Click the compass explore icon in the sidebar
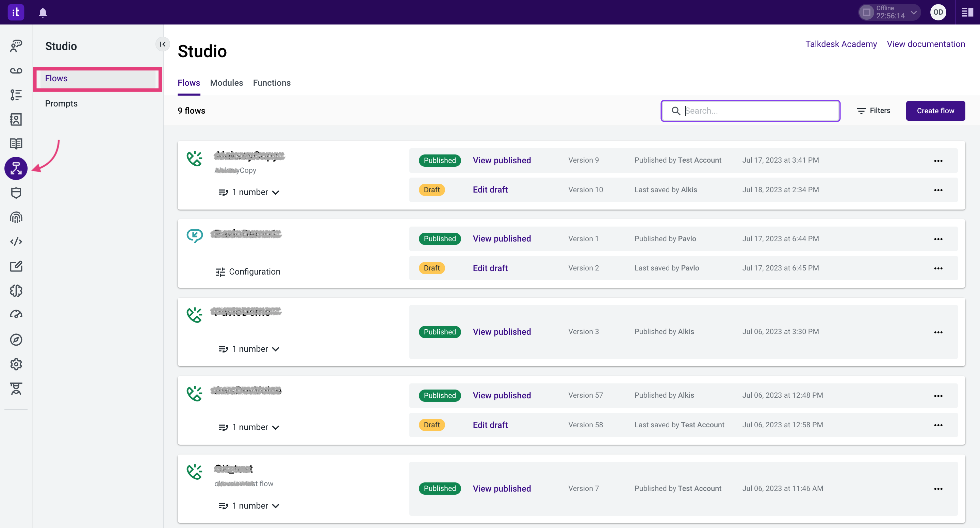 pyautogui.click(x=16, y=339)
